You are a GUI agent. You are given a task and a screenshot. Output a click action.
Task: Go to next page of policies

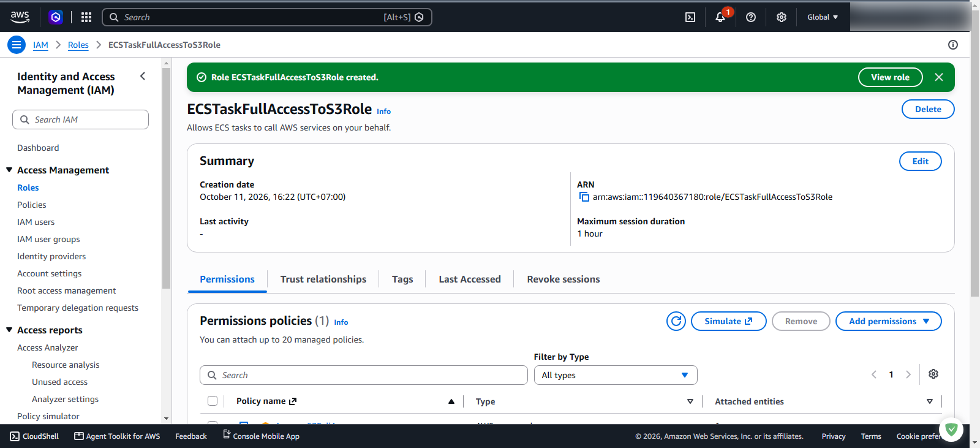[x=908, y=374]
